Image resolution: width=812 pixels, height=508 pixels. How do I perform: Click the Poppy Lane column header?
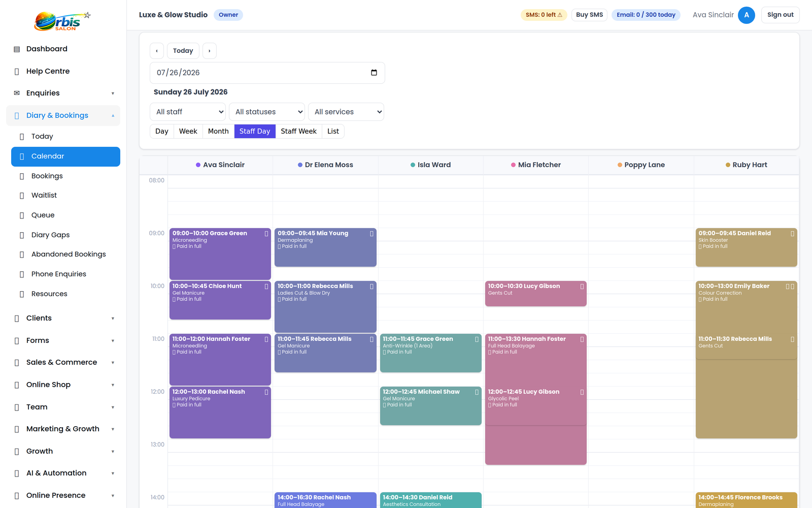coord(641,165)
